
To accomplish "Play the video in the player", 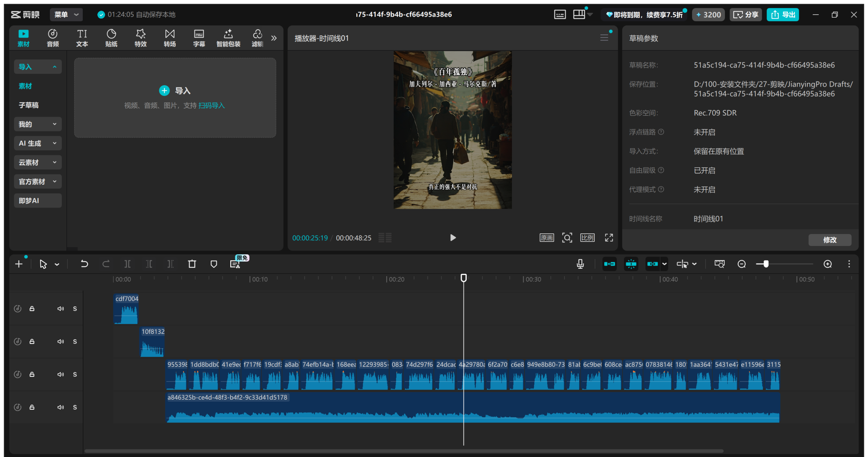I will click(453, 237).
